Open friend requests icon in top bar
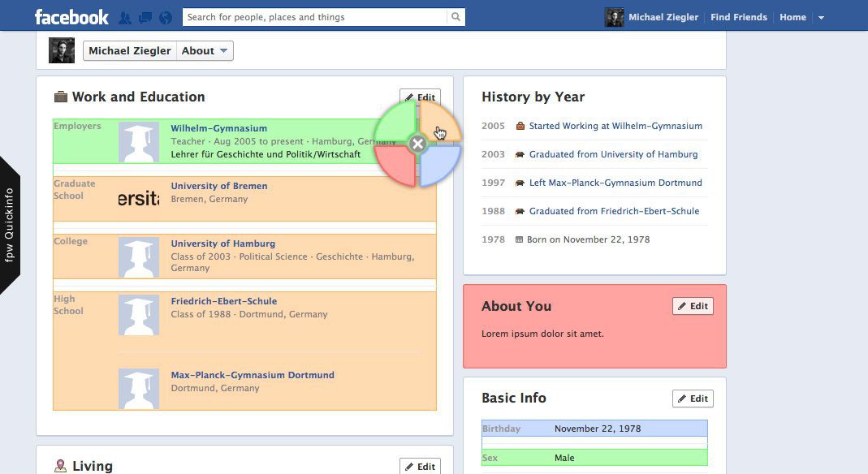 [124, 17]
